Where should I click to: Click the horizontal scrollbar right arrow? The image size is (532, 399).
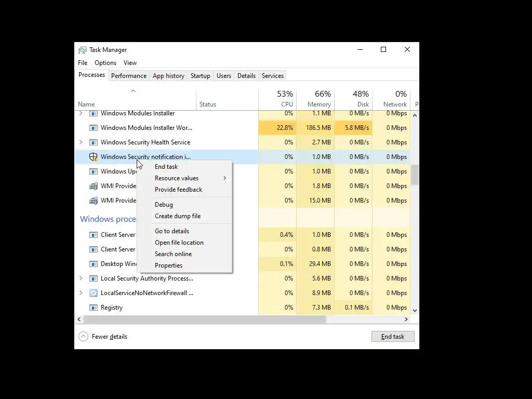point(406,320)
